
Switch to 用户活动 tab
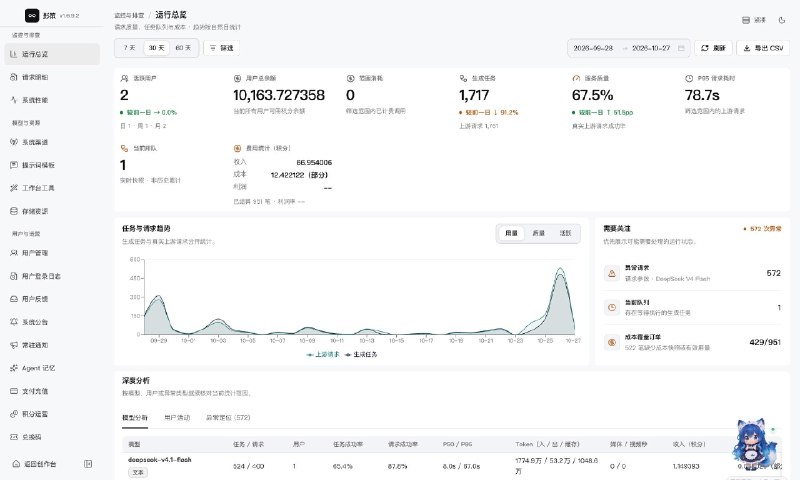[177, 418]
